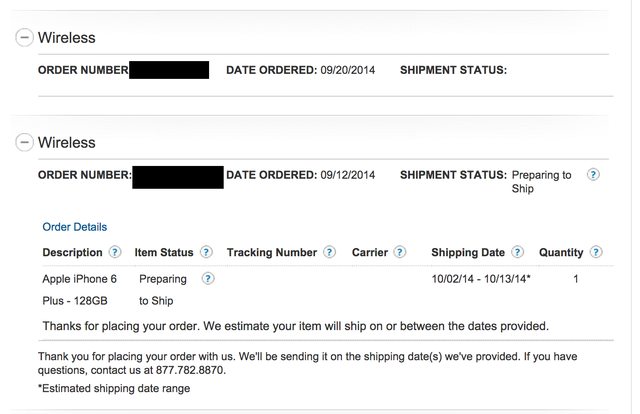This screenshot has height=414, width=640.
Task: Click the Shipping Date column header
Action: tap(467, 253)
